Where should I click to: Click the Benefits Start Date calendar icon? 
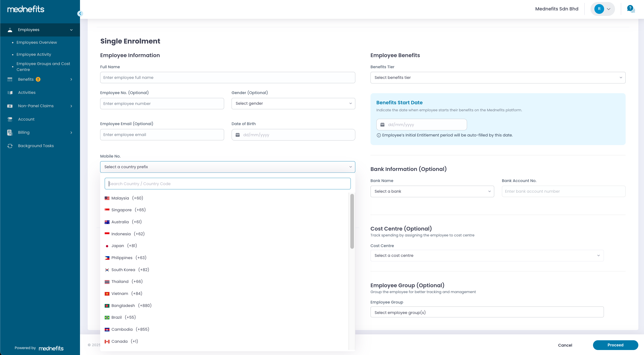382,125
